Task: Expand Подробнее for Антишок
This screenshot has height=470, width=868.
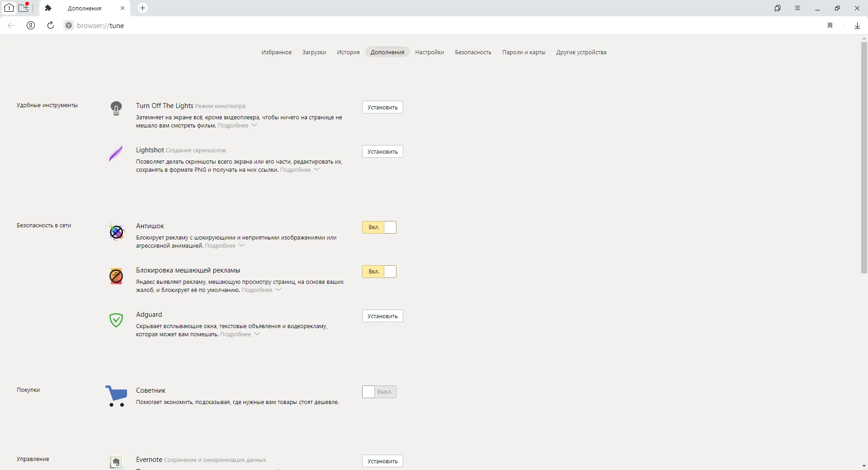Action: pyautogui.click(x=225, y=246)
